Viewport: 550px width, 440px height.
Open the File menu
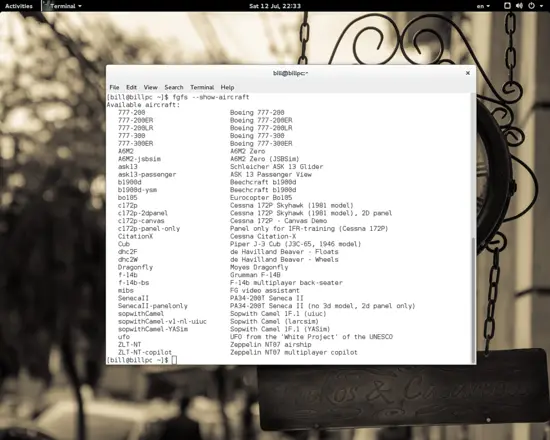114,87
